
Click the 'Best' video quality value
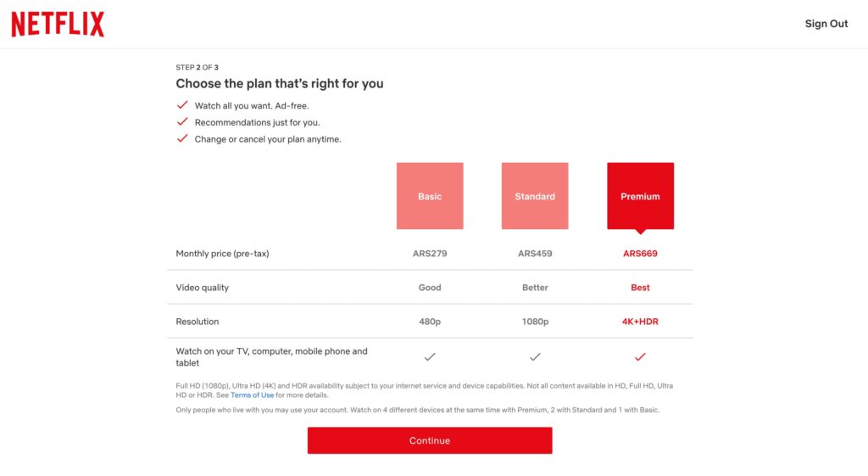pos(641,288)
